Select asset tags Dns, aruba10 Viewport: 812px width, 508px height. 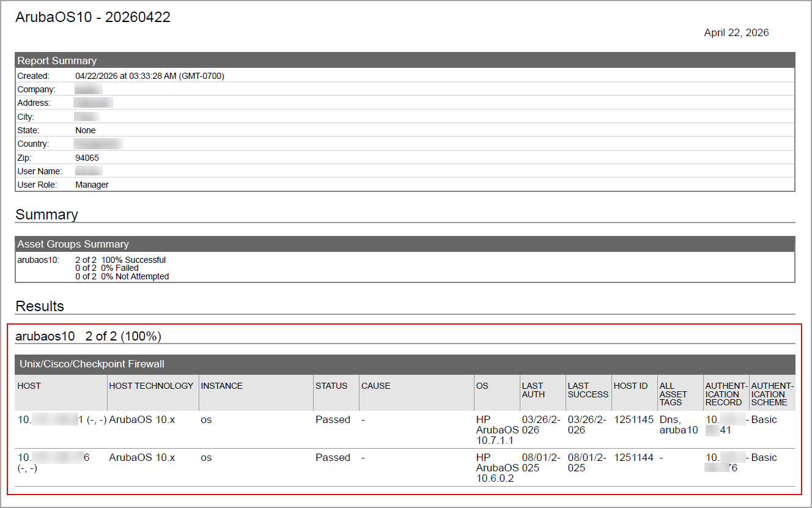679,425
